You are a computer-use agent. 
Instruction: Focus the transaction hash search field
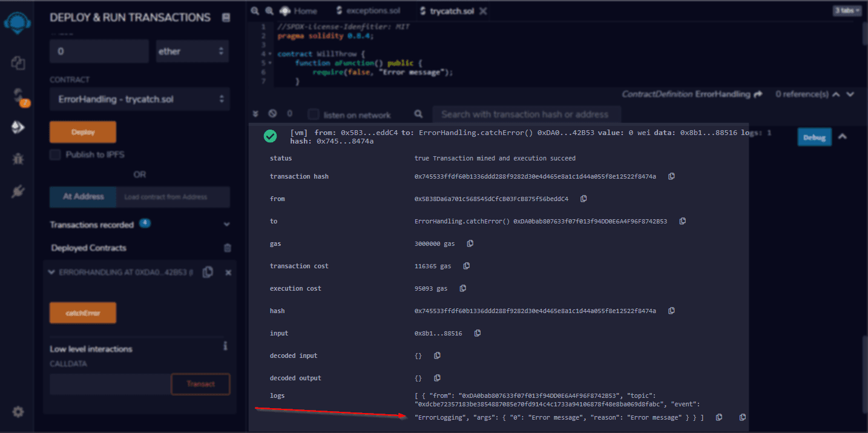[x=527, y=114]
